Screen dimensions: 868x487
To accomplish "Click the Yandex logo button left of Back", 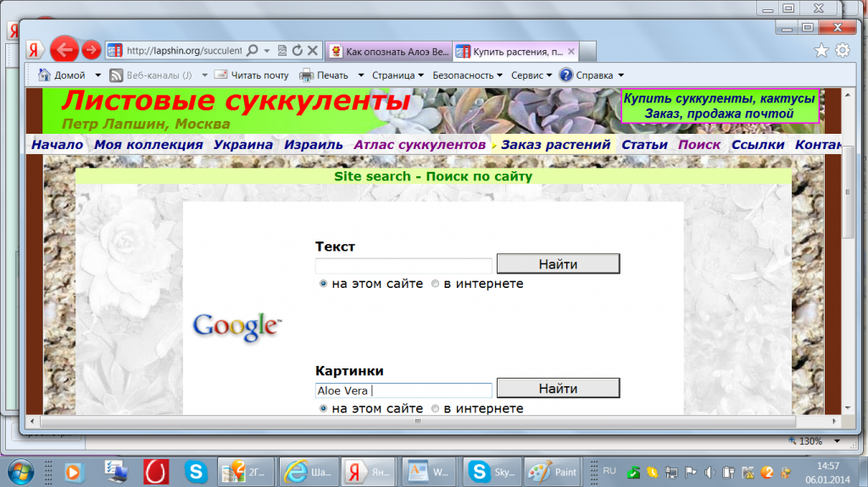I will 36,50.
